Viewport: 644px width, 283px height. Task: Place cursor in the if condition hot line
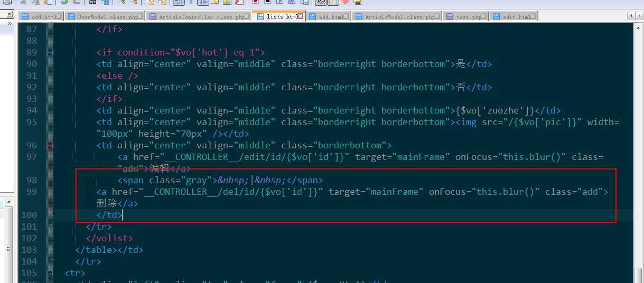181,52
